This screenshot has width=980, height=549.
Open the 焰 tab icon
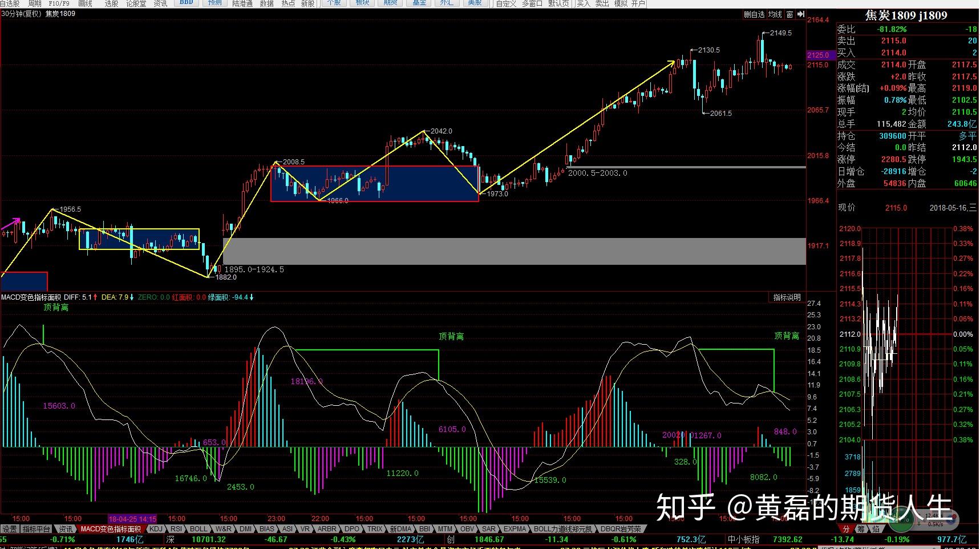coord(876,529)
